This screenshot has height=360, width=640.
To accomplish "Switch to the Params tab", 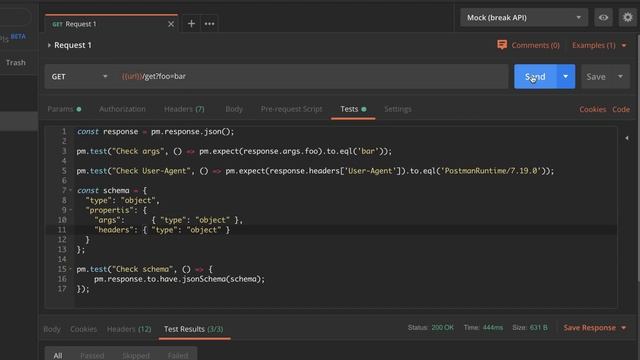I will point(64,109).
